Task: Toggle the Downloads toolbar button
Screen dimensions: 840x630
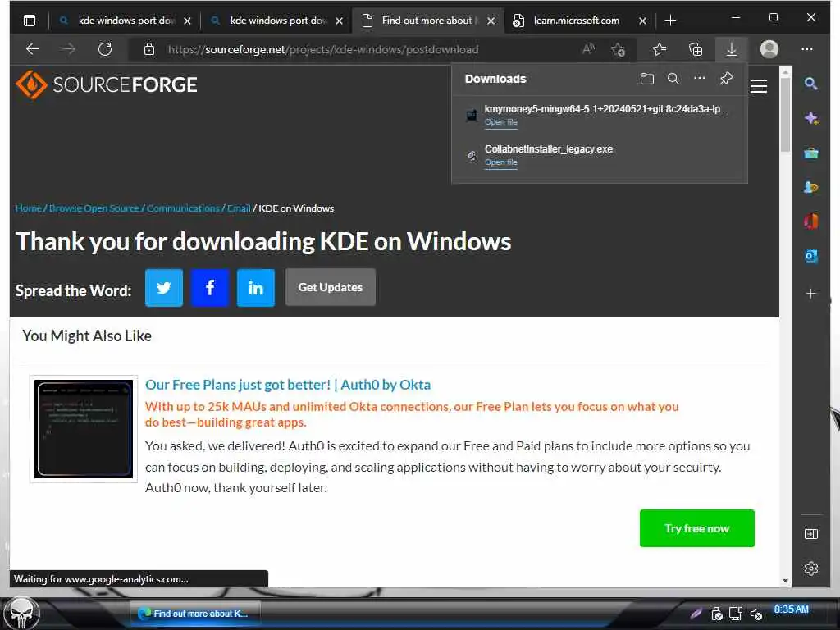Action: [731, 49]
